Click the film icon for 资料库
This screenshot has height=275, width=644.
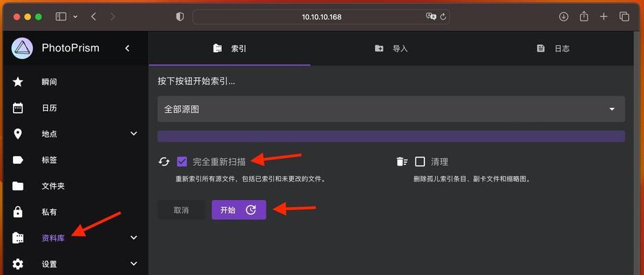click(18, 238)
